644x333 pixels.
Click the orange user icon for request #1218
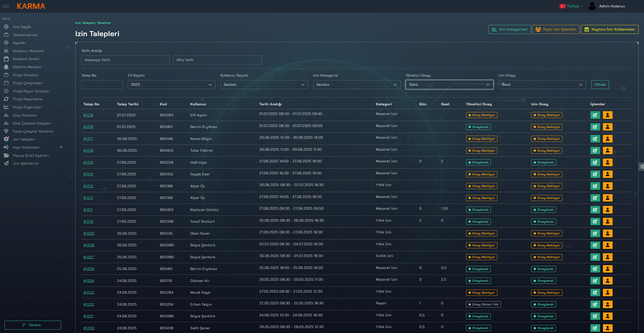coord(607,127)
